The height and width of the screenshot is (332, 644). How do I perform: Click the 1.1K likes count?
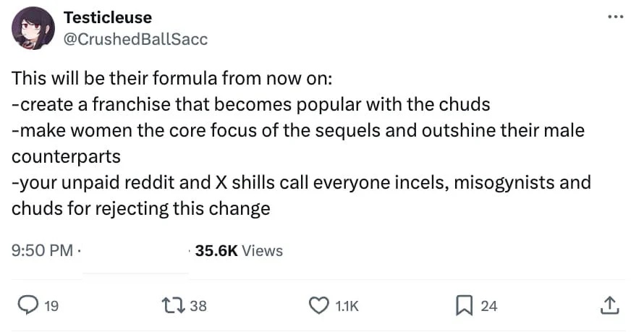347,306
